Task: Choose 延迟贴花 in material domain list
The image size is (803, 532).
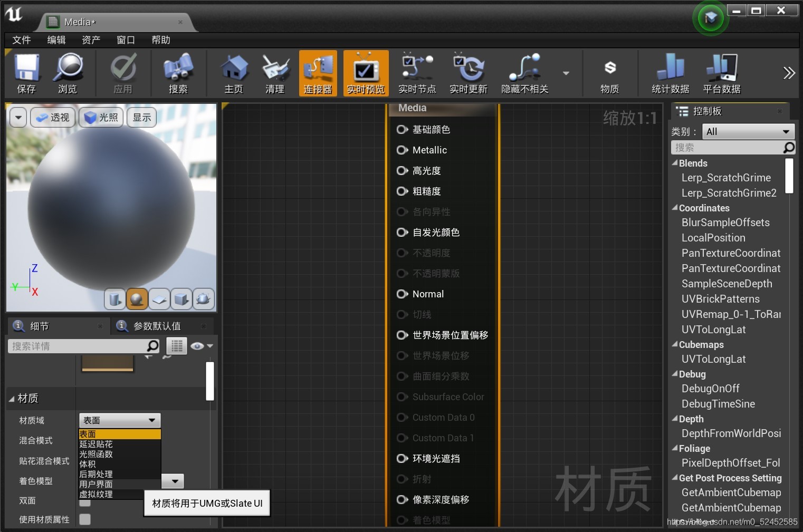Action: (x=119, y=444)
